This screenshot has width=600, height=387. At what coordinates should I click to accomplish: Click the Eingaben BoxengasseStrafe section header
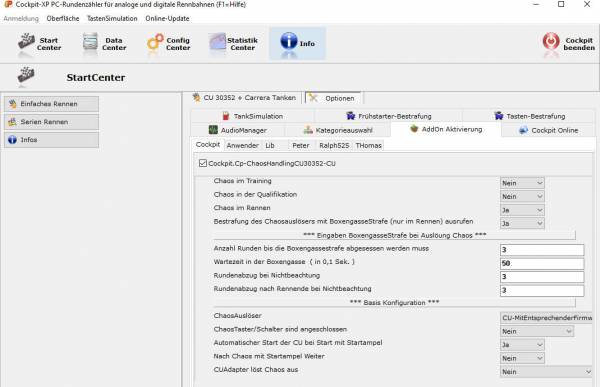point(395,235)
